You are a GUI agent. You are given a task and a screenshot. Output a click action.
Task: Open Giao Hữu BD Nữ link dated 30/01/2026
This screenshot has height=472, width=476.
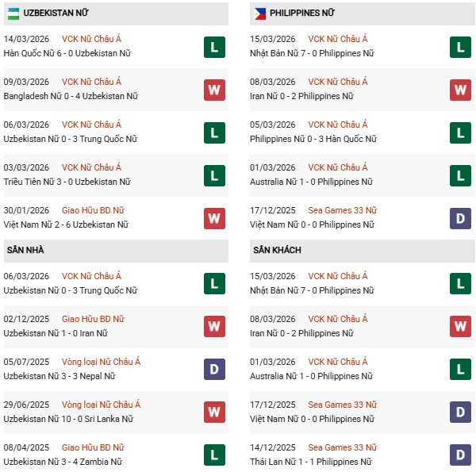[x=96, y=210]
